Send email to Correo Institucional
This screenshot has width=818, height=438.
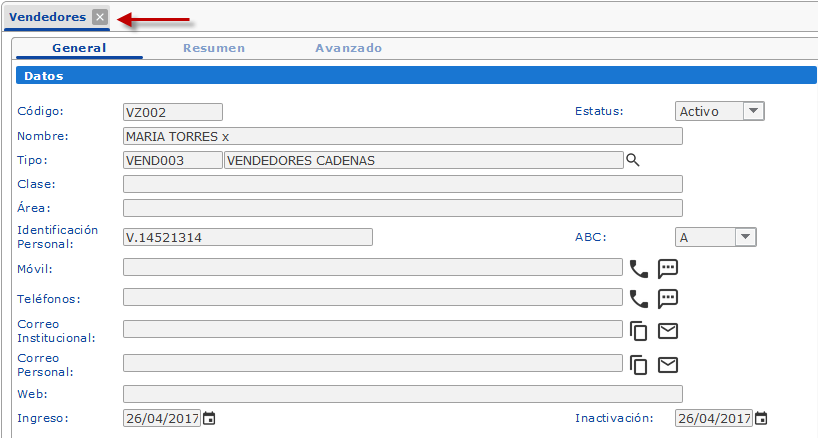pyautogui.click(x=668, y=331)
